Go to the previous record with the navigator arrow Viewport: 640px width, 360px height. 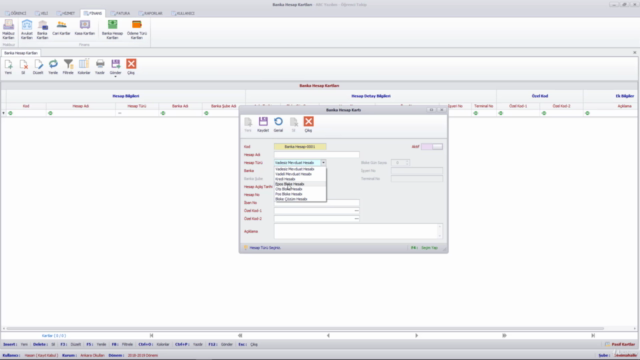tap(328, 336)
